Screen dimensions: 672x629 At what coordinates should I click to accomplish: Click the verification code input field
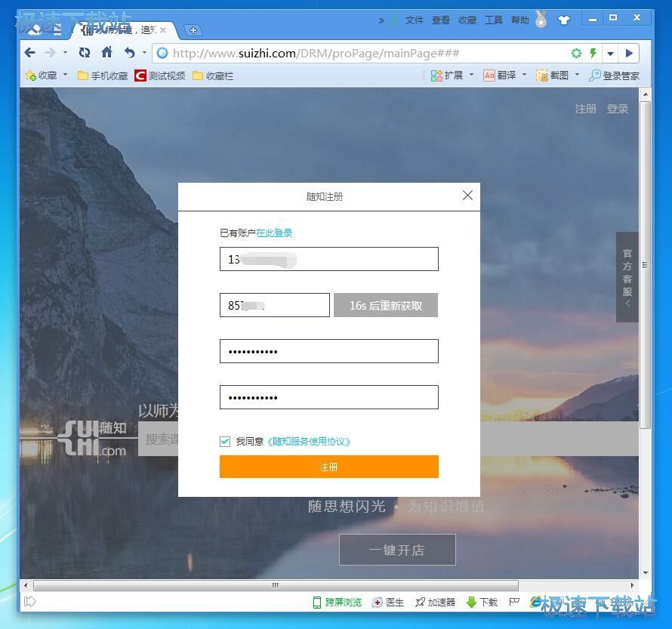tap(274, 305)
